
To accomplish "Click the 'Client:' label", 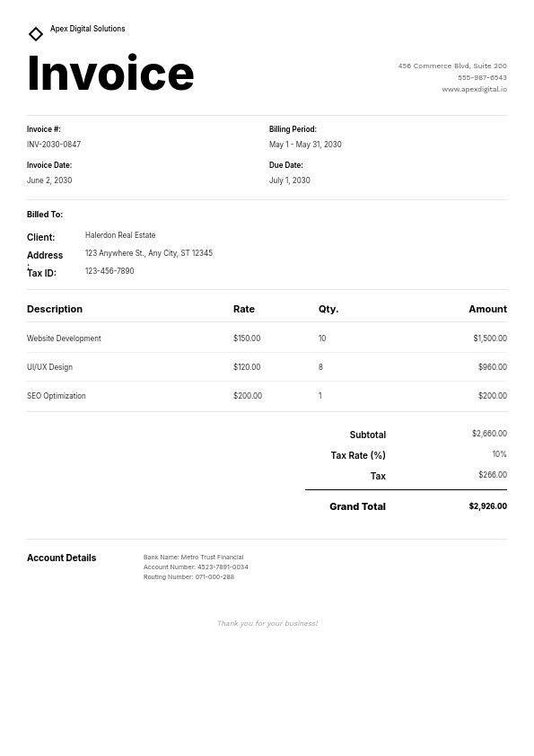I will tap(41, 237).
